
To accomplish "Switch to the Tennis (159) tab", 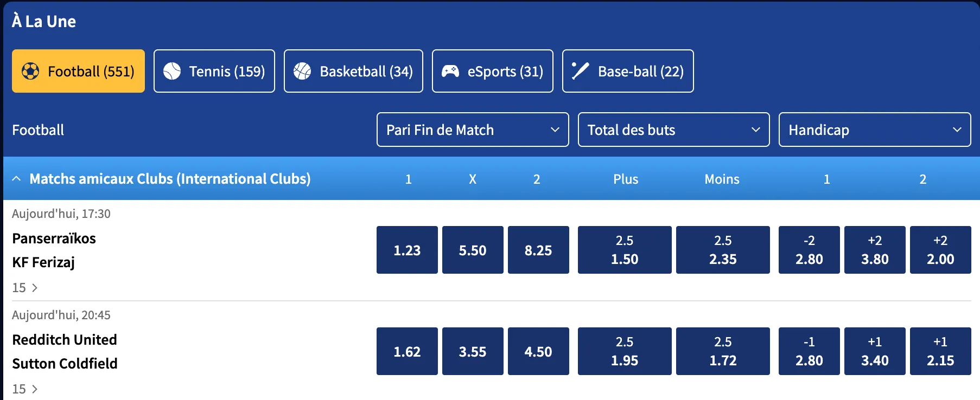I will tap(214, 71).
